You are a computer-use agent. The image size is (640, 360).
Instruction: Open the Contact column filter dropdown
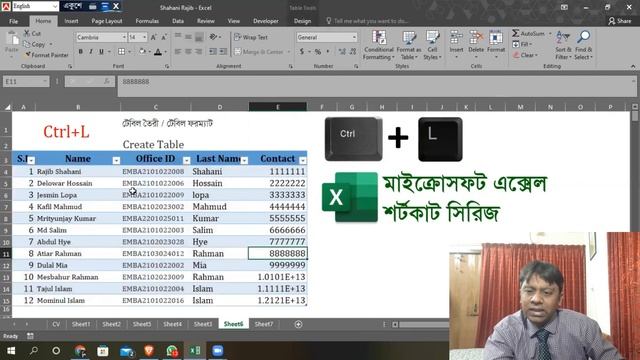302,160
